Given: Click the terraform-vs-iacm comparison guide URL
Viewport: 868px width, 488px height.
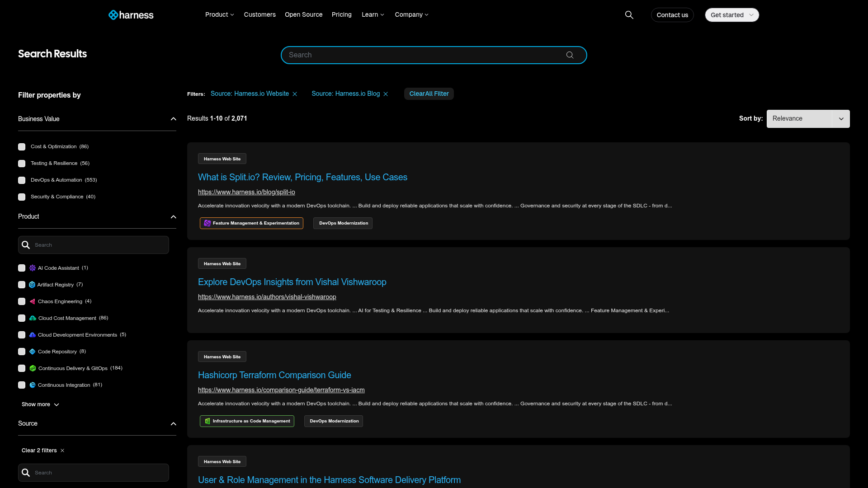Looking at the screenshot, I should 281,390.
